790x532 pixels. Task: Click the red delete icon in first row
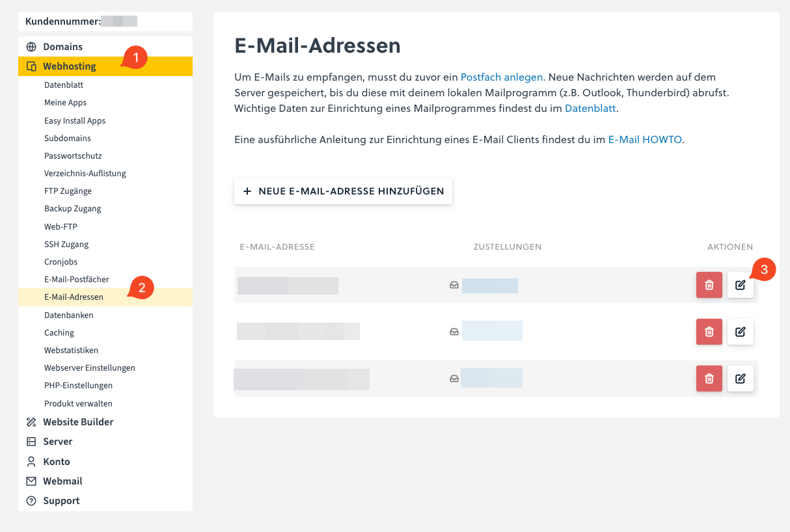[709, 285]
